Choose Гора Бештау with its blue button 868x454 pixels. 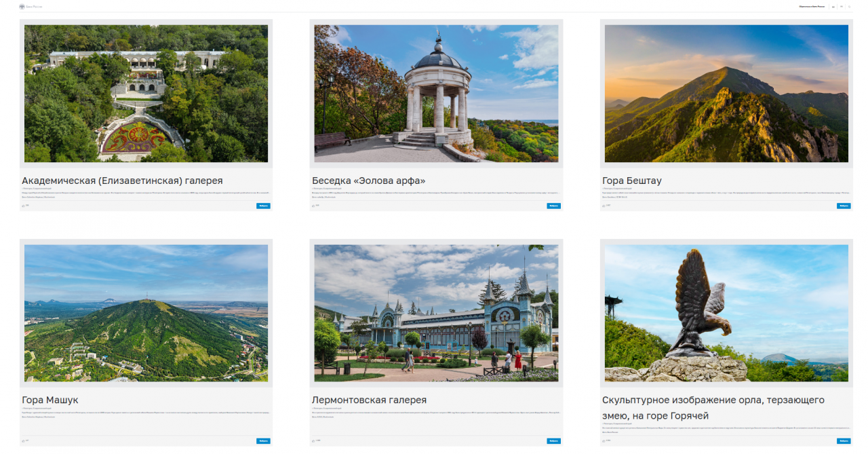(844, 206)
